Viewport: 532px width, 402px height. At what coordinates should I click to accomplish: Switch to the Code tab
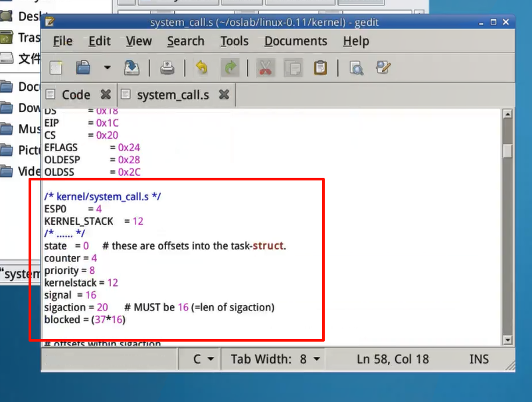coord(75,95)
